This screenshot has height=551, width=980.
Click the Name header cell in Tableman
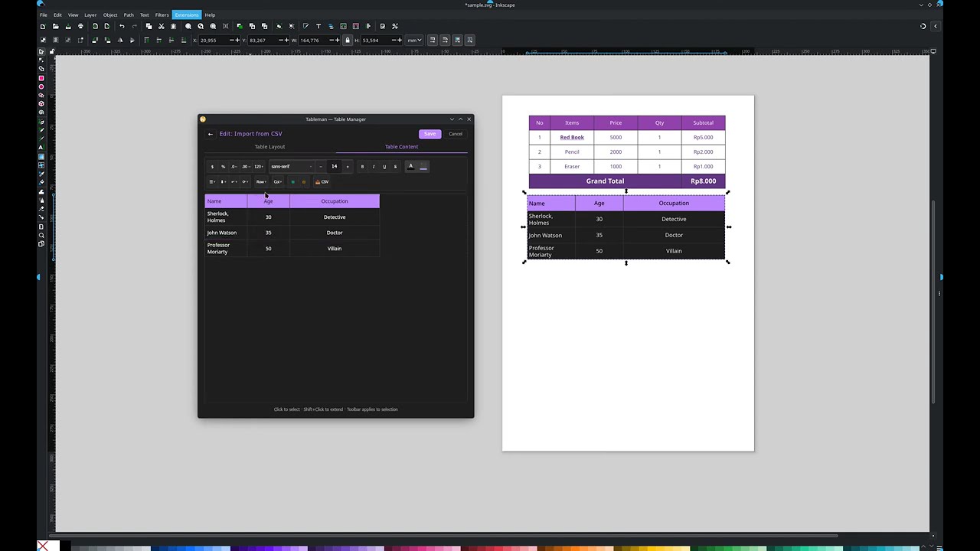click(x=226, y=201)
